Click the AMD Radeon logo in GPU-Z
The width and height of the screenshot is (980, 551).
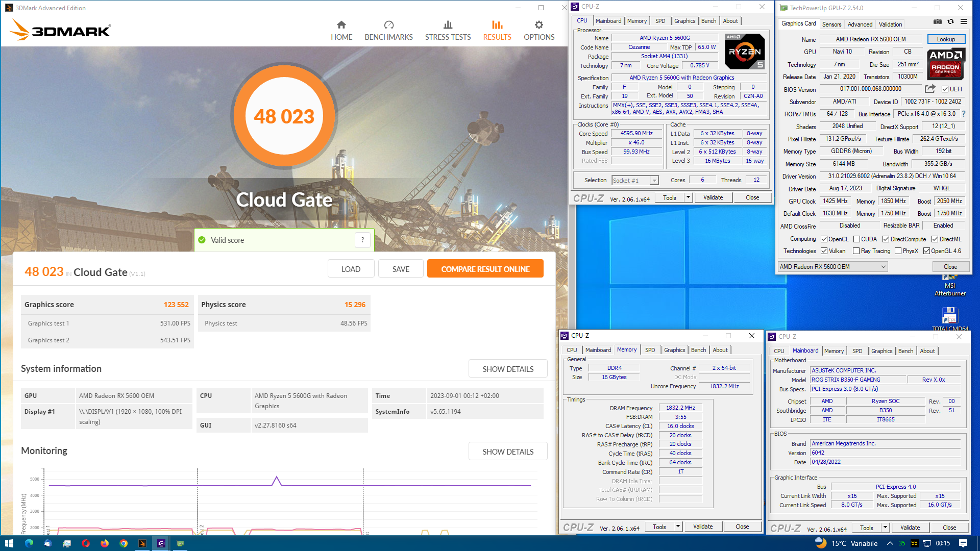coord(945,64)
